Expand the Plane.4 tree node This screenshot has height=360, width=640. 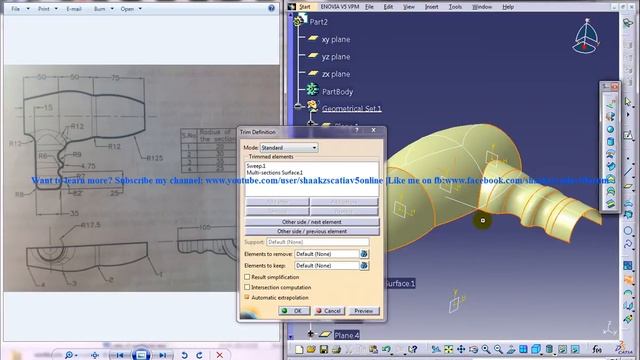coord(311,334)
